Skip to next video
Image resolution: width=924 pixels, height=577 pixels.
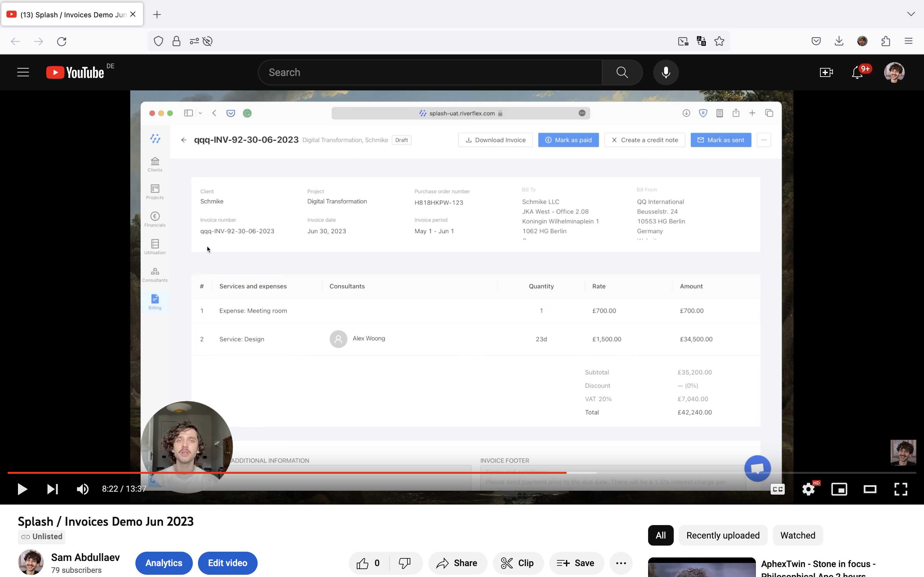(x=52, y=489)
